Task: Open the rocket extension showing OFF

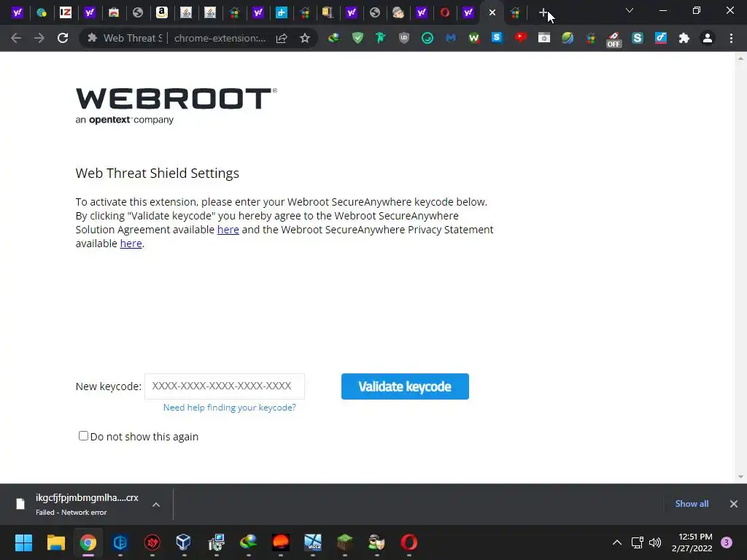Action: [x=614, y=39]
